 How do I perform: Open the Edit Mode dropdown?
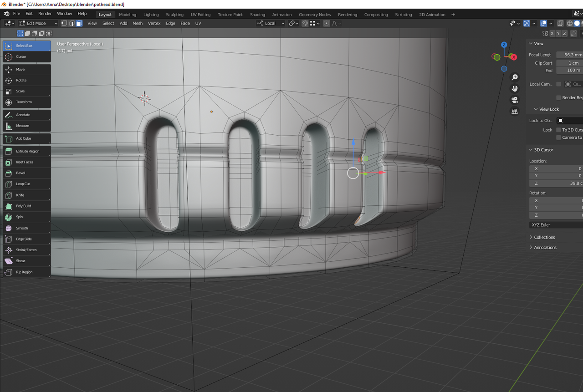(38, 23)
